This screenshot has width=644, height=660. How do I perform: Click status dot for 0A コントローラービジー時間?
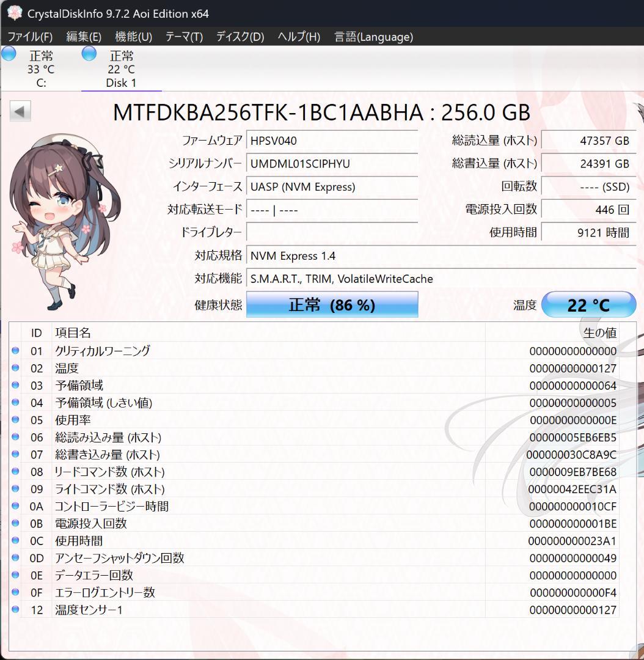(15, 505)
